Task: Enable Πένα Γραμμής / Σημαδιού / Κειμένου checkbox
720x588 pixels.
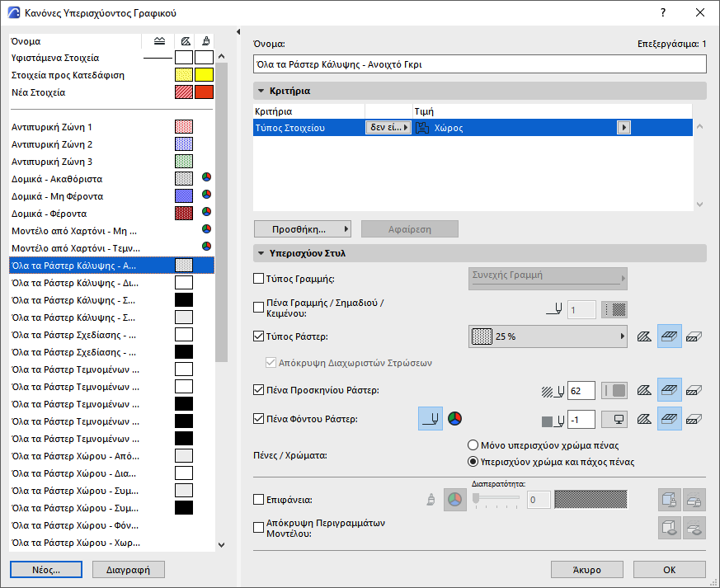Action: click(258, 308)
